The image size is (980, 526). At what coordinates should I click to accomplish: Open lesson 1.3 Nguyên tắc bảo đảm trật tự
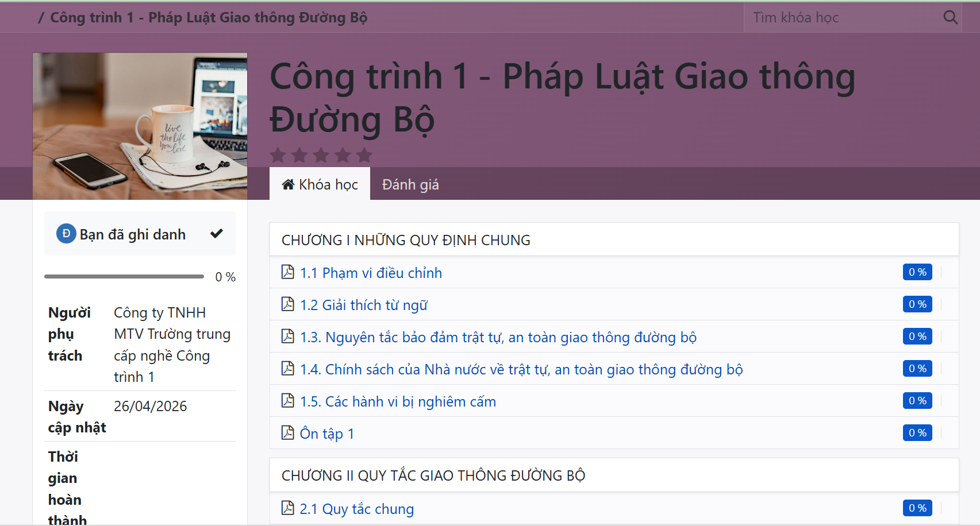pos(498,337)
